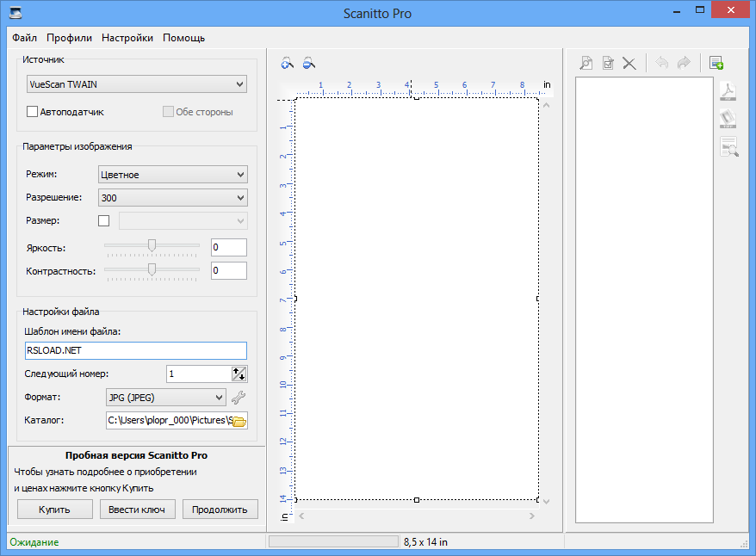Open the Настройки menu

coord(127,38)
